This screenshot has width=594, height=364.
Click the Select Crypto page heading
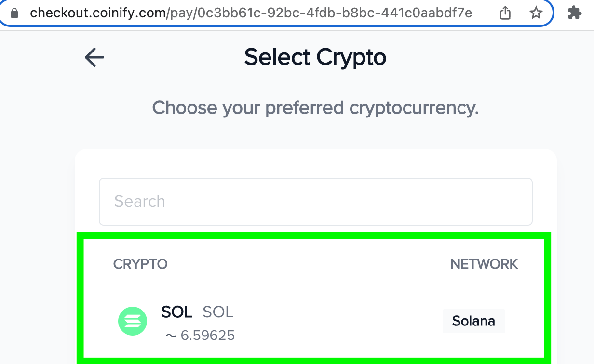click(x=315, y=57)
